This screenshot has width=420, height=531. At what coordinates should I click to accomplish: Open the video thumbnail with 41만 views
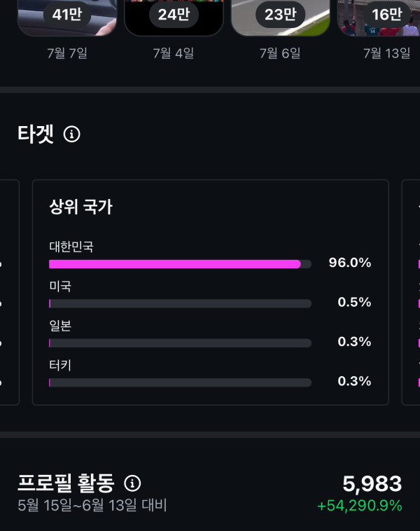click(67, 17)
